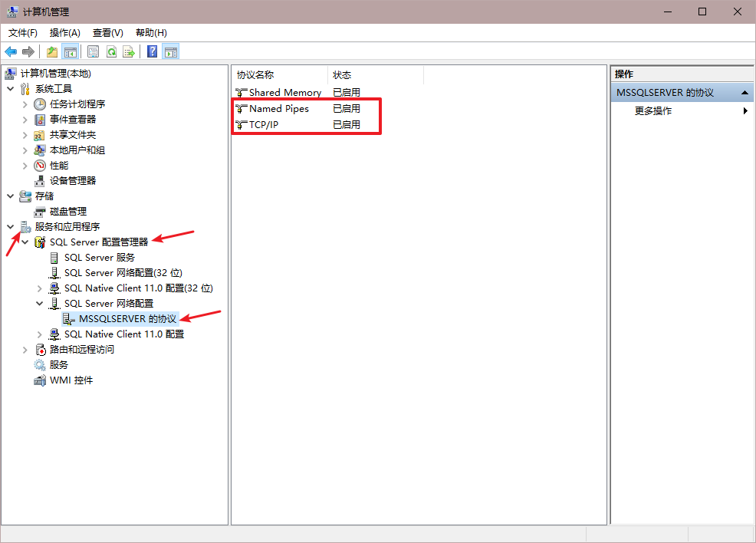Expand the SQL Native Client 11.0 配置 node

(40, 334)
